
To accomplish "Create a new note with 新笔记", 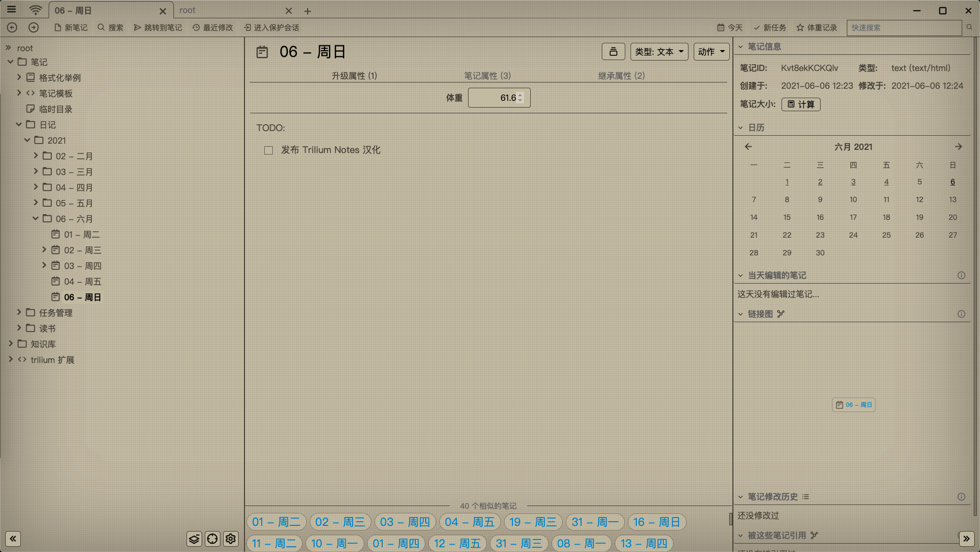I will [x=71, y=27].
